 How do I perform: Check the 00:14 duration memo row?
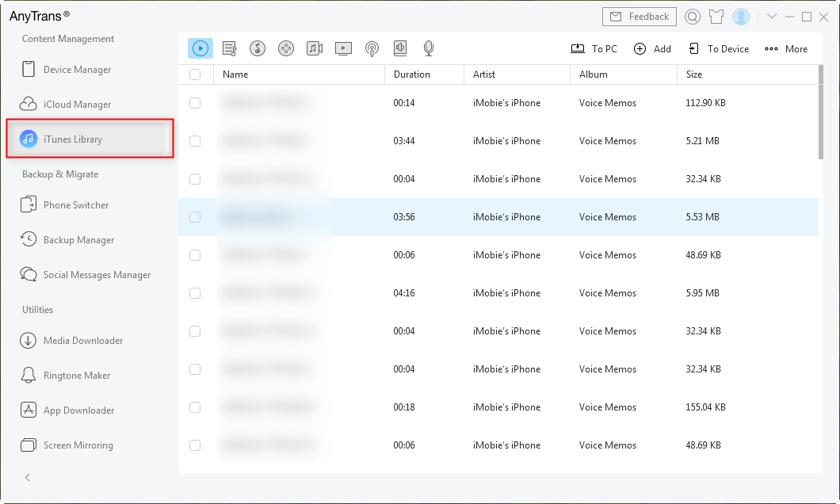[x=195, y=103]
